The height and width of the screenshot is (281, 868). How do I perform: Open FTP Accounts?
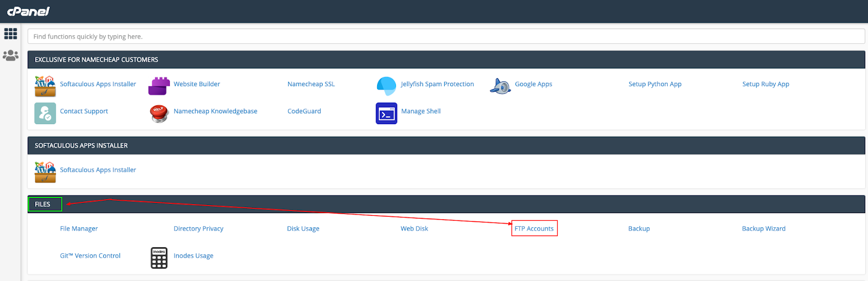[534, 228]
